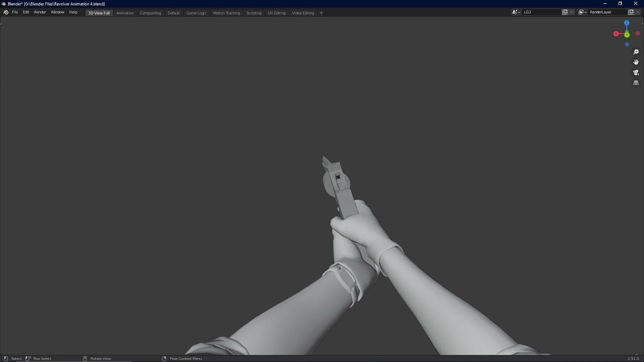Viewport: 644px width, 362px height.
Task: Activate the Move view hand icon
Action: click(636, 62)
